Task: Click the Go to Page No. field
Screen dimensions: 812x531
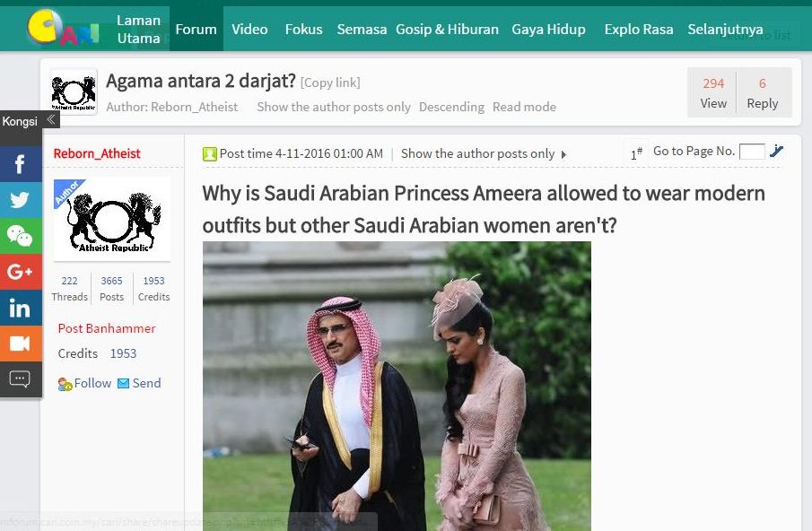Action: [752, 151]
